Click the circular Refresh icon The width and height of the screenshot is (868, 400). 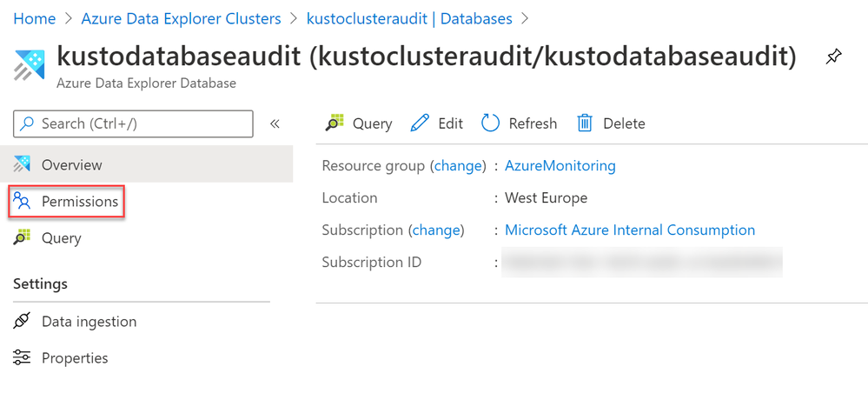490,123
